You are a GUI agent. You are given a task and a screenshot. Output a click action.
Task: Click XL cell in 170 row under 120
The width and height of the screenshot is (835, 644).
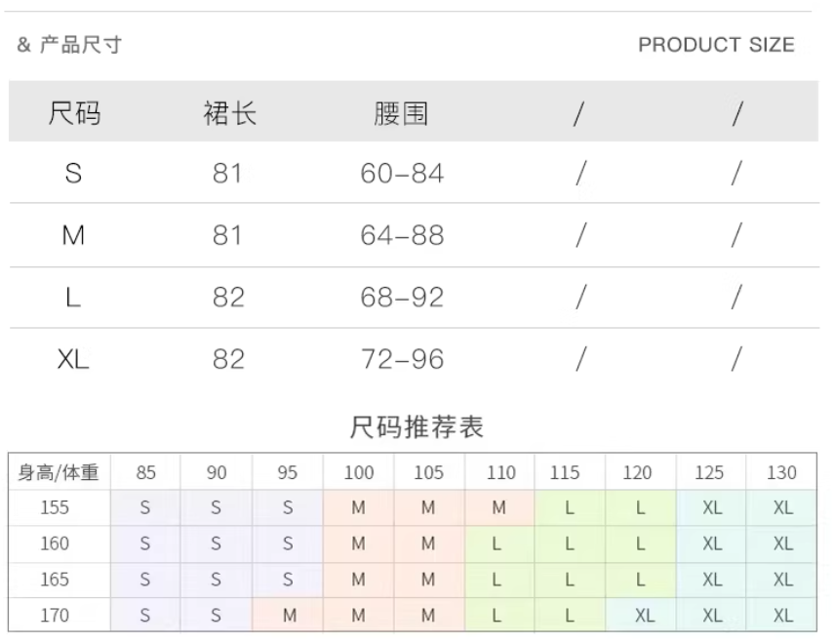641,616
